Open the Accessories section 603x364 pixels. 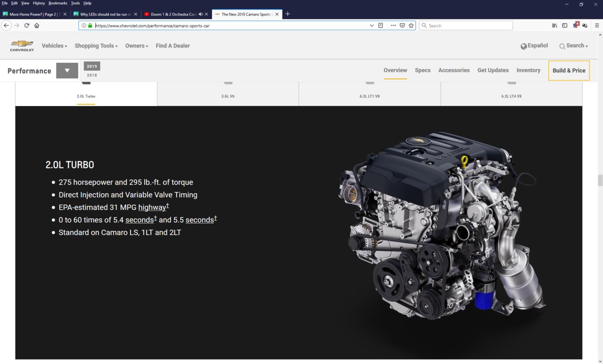click(454, 70)
